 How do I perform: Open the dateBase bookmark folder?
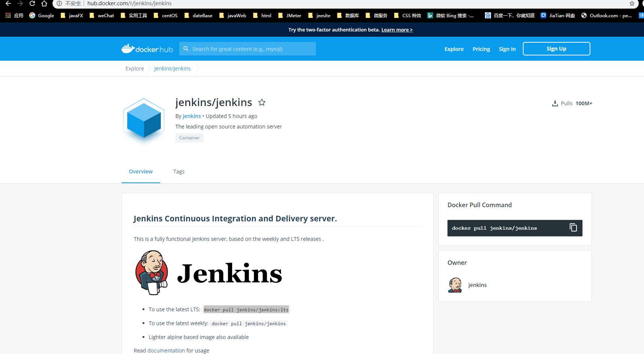(198, 15)
